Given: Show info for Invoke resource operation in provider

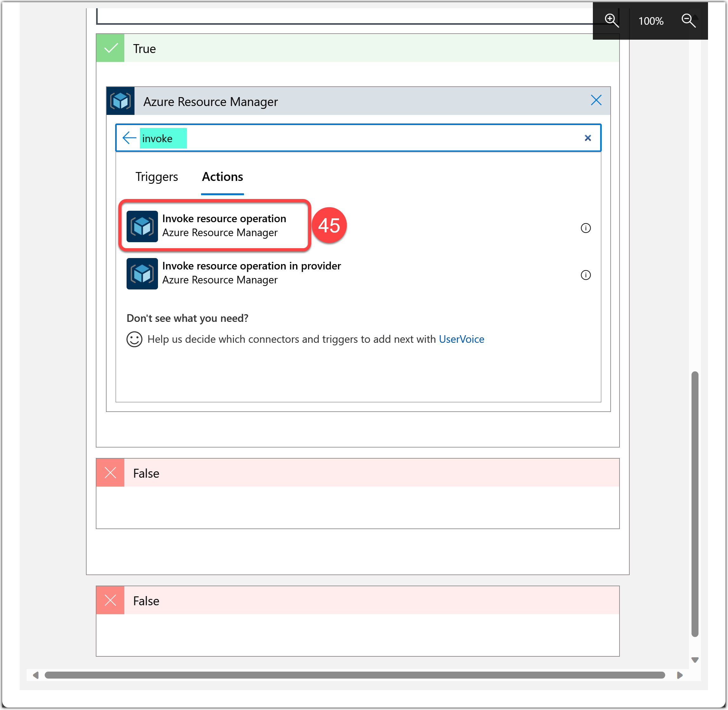Looking at the screenshot, I should 585,275.
